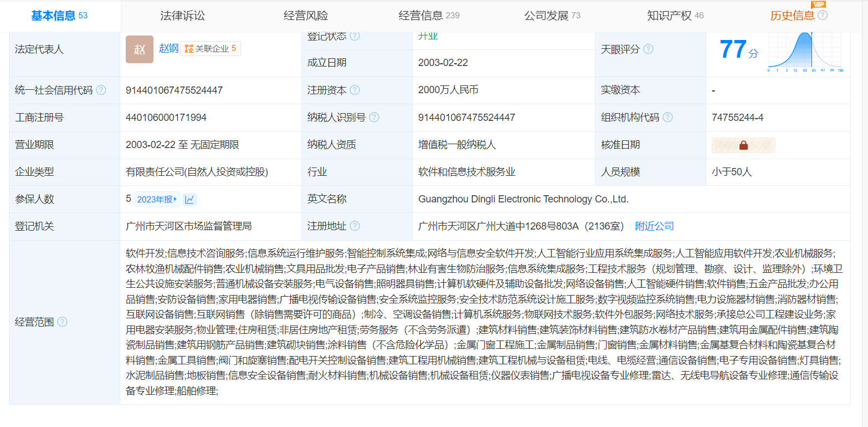Go to the 公司发展 tab
Image resolution: width=868 pixels, height=427 pixels.
point(552,16)
